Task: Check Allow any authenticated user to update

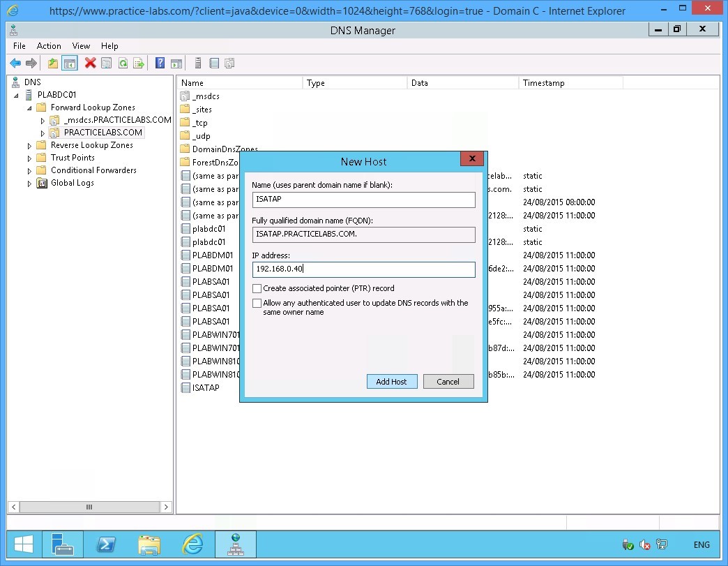Action: coord(257,304)
